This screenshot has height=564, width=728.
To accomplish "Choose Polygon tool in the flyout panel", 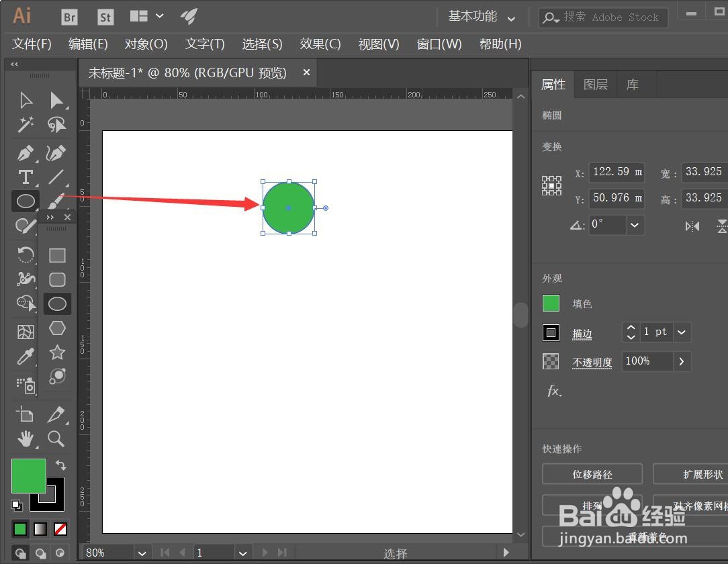I will [57, 328].
